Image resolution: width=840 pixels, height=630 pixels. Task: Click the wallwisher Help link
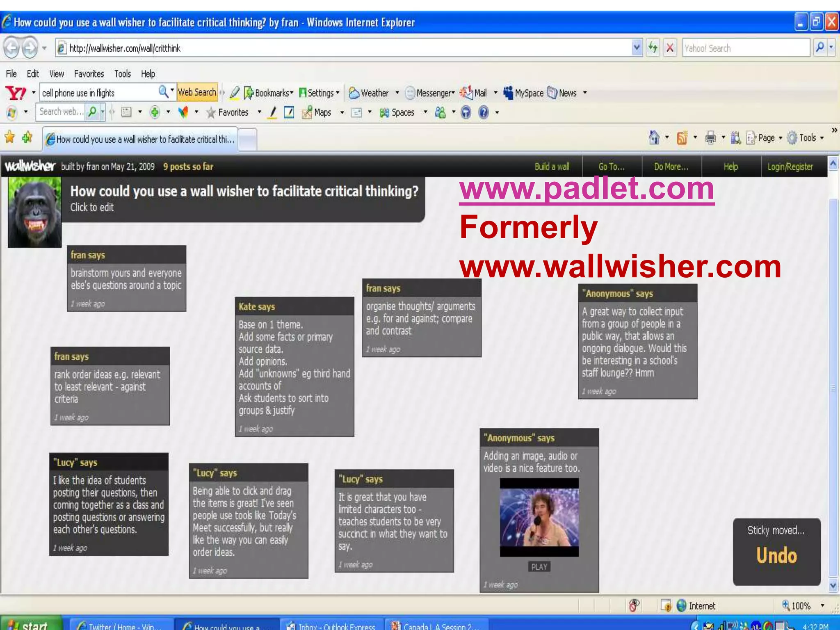[x=730, y=167]
